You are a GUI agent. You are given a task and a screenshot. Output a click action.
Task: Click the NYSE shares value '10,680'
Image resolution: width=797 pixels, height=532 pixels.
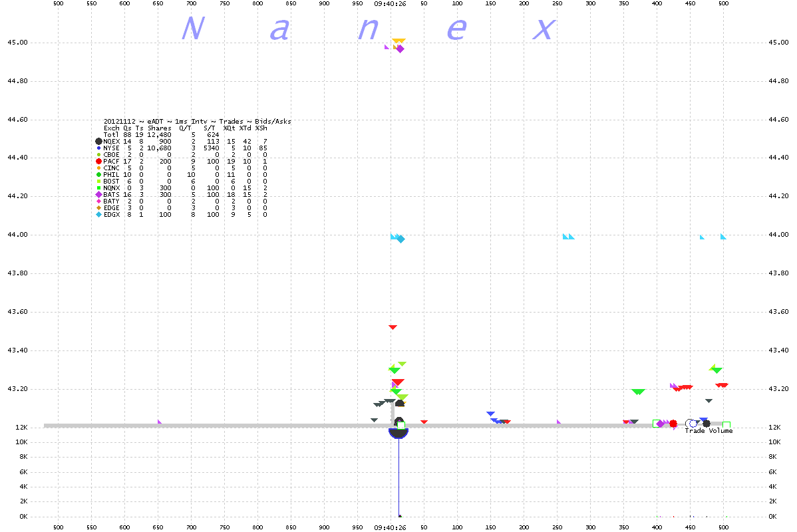tap(160, 148)
